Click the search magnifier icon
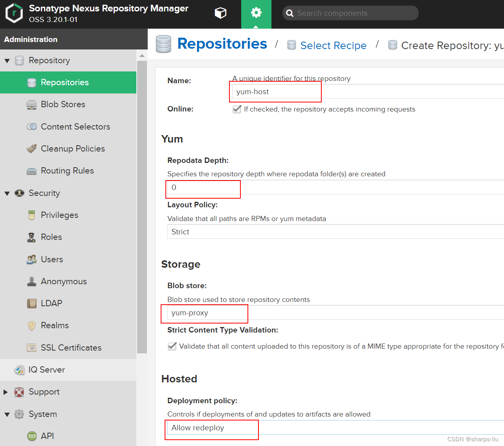Image resolution: width=504 pixels, height=446 pixels. click(x=290, y=13)
